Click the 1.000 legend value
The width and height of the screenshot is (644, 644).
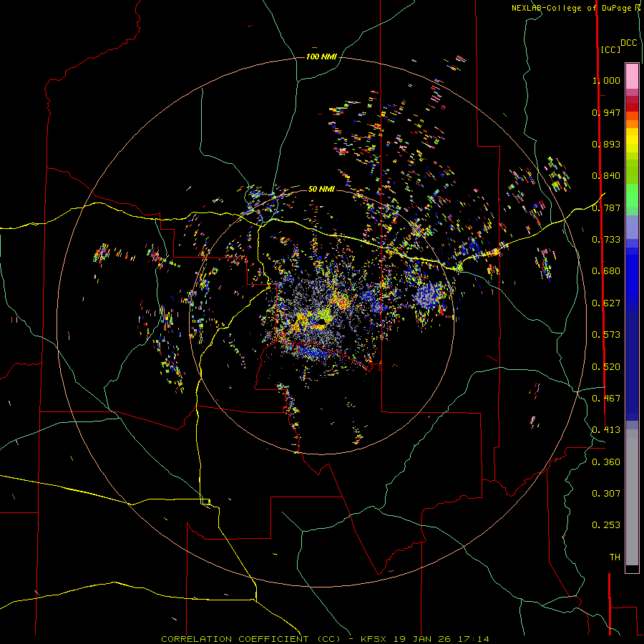tap(606, 80)
